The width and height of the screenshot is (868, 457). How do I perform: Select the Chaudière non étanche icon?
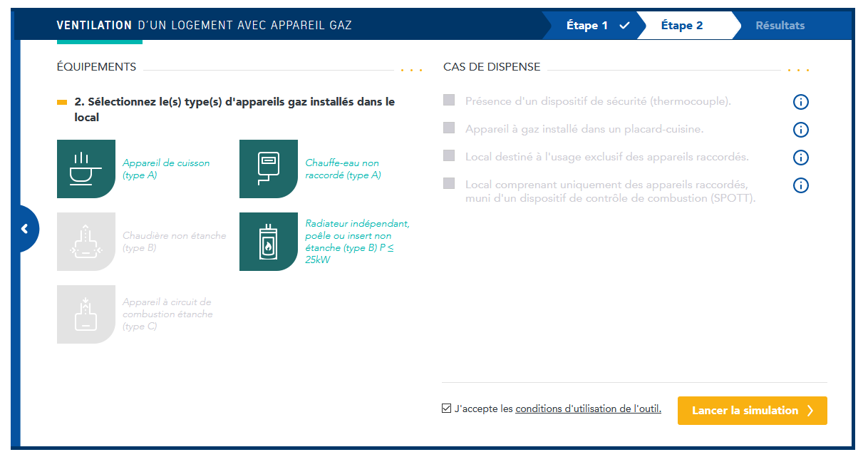point(86,242)
